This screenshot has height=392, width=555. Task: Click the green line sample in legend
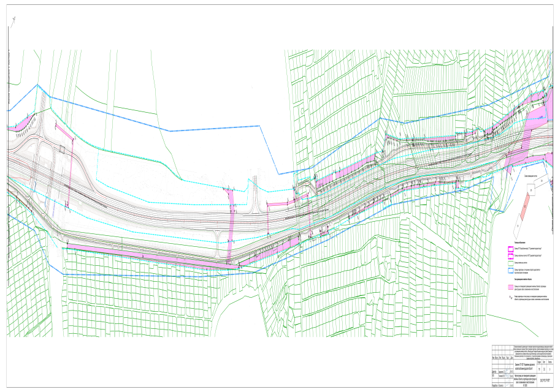[510, 265]
